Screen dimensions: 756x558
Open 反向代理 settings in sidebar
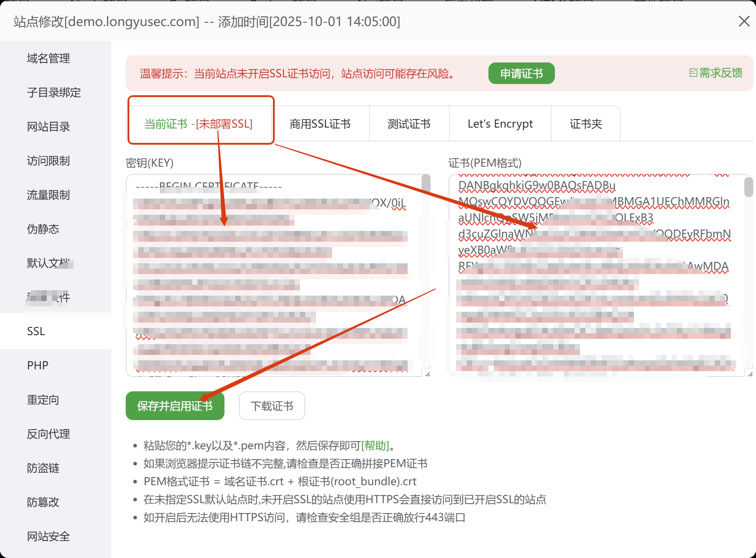pyautogui.click(x=48, y=434)
